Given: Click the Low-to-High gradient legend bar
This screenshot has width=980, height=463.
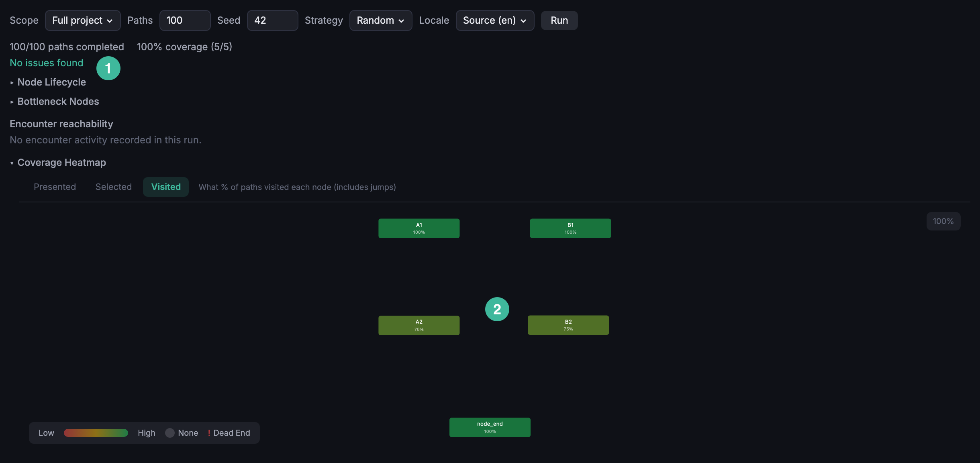Looking at the screenshot, I should tap(96, 433).
